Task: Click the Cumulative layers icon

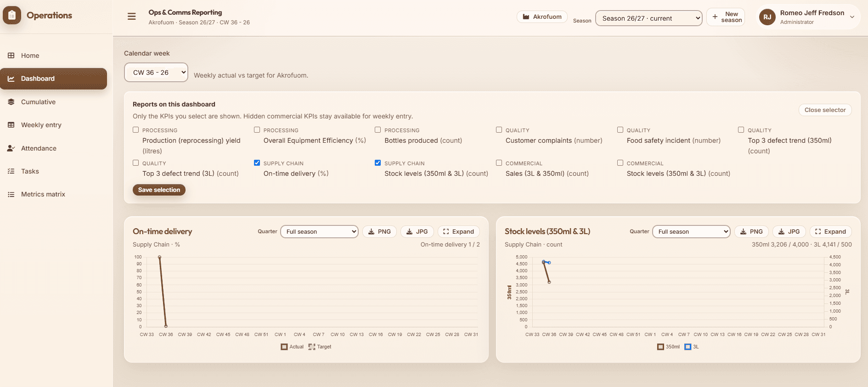Action: tap(11, 102)
